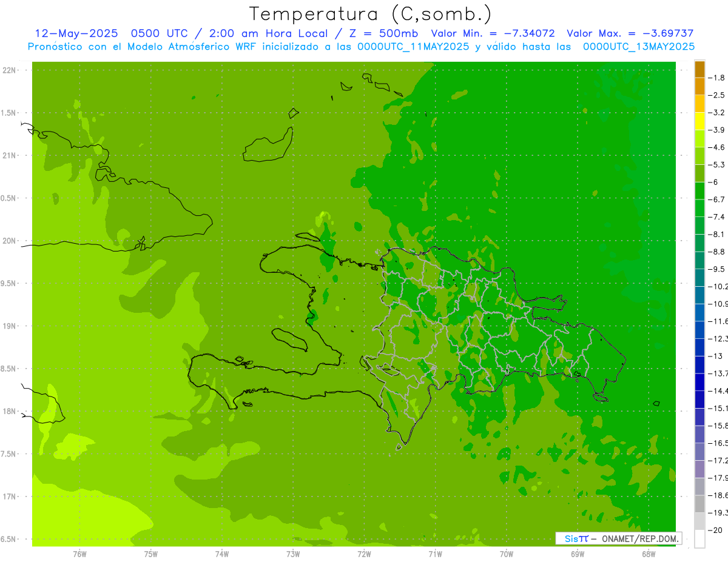The image size is (728, 562).
Task: Click the "17N" latitude label
Action: pyautogui.click(x=10, y=497)
